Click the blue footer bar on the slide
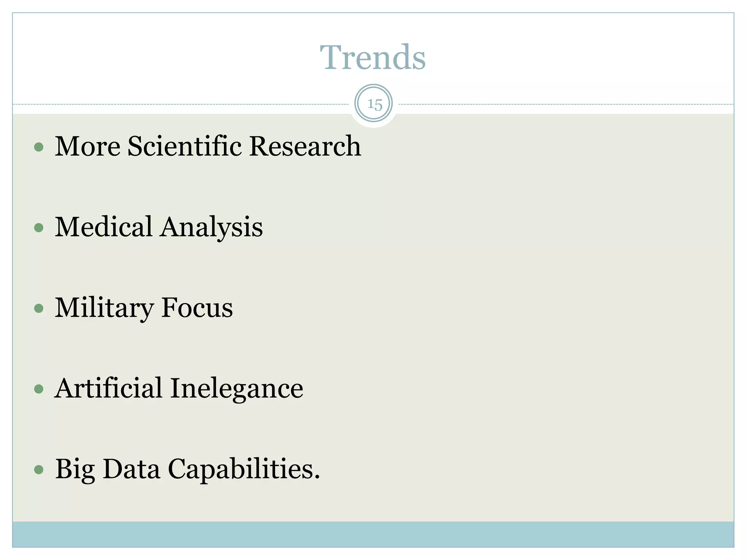Screen dimensions: 747x560 pos(373,534)
